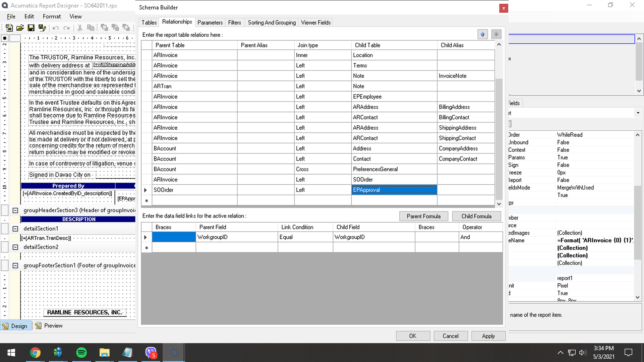Open the Format menu
This screenshot has height=362, width=644.
coord(52,16)
